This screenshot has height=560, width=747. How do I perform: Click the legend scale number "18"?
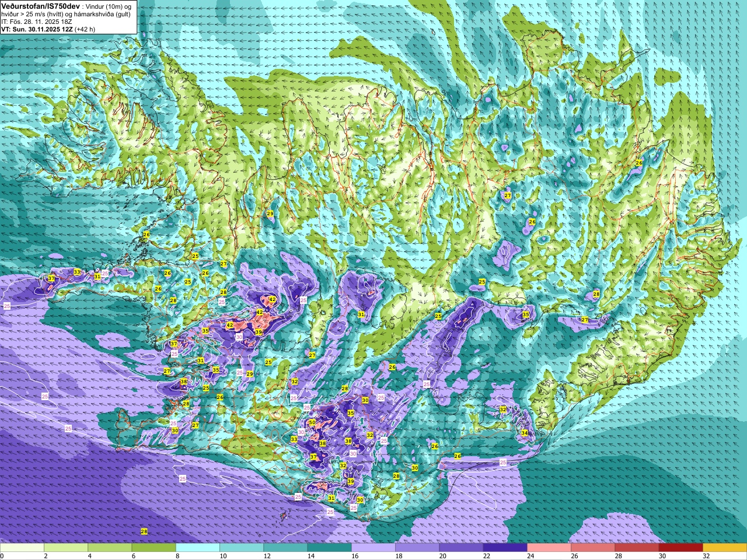[399, 556]
